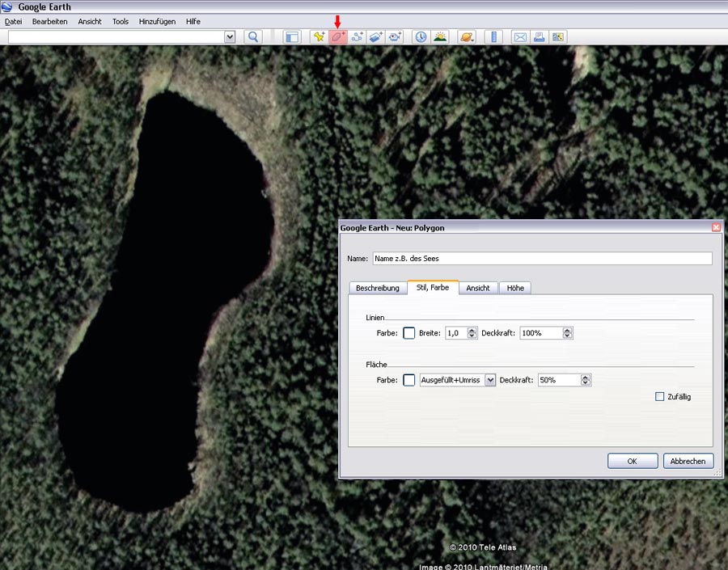Open the Linien Farbe color swatch
The image size is (728, 570).
pos(409,333)
